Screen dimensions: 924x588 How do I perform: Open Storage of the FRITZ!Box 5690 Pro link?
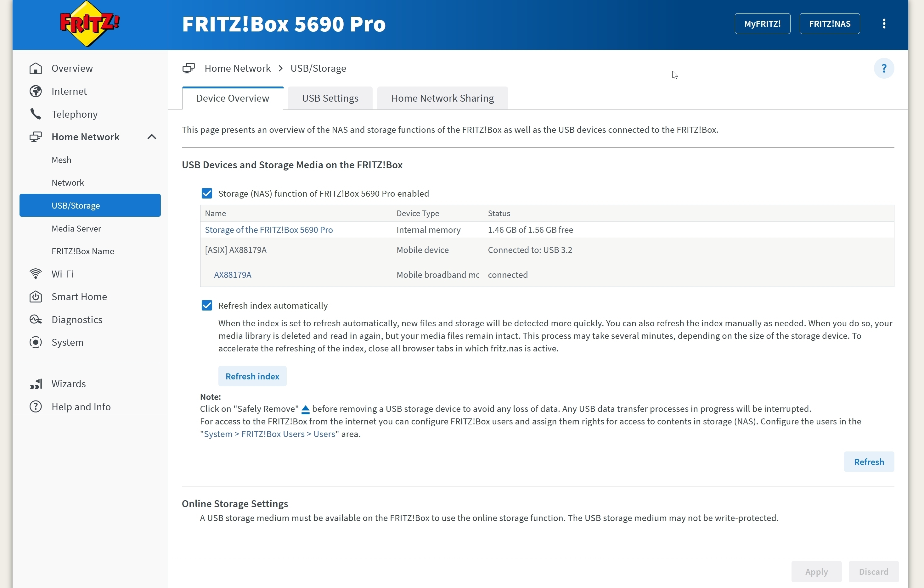click(x=268, y=230)
